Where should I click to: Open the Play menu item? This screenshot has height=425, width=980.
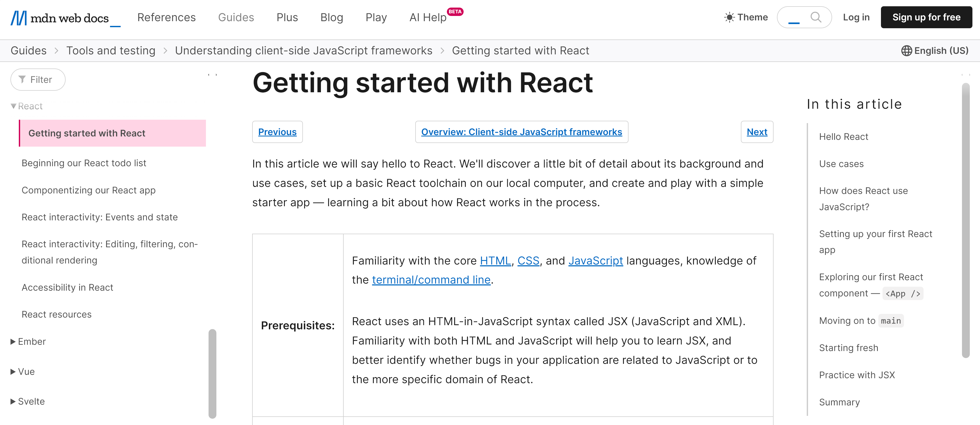376,18
